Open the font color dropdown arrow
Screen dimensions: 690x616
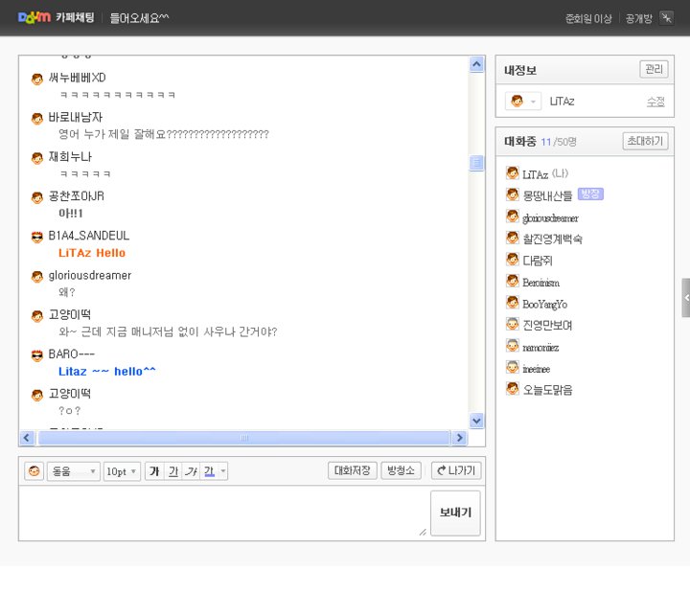pos(223,471)
